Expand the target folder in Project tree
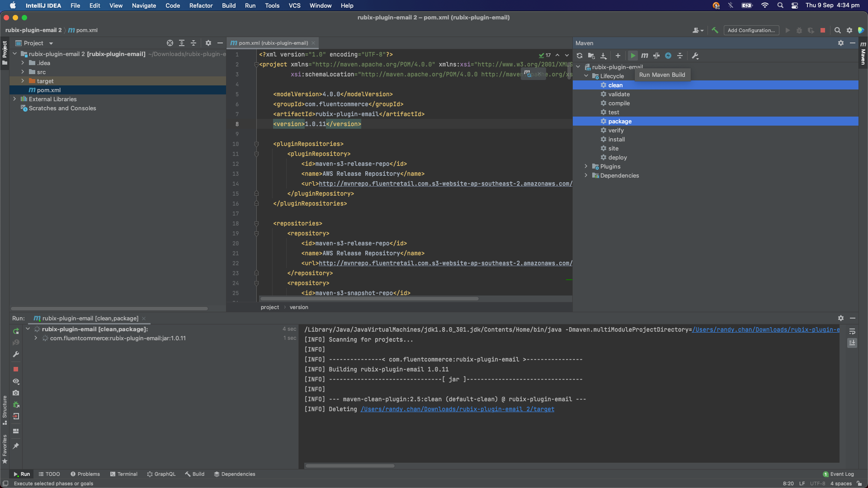The image size is (868, 488). pyautogui.click(x=23, y=81)
